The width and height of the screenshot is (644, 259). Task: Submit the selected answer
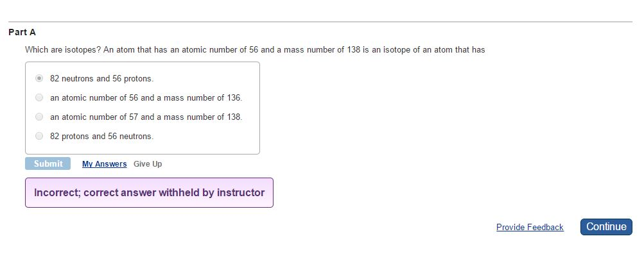point(48,163)
